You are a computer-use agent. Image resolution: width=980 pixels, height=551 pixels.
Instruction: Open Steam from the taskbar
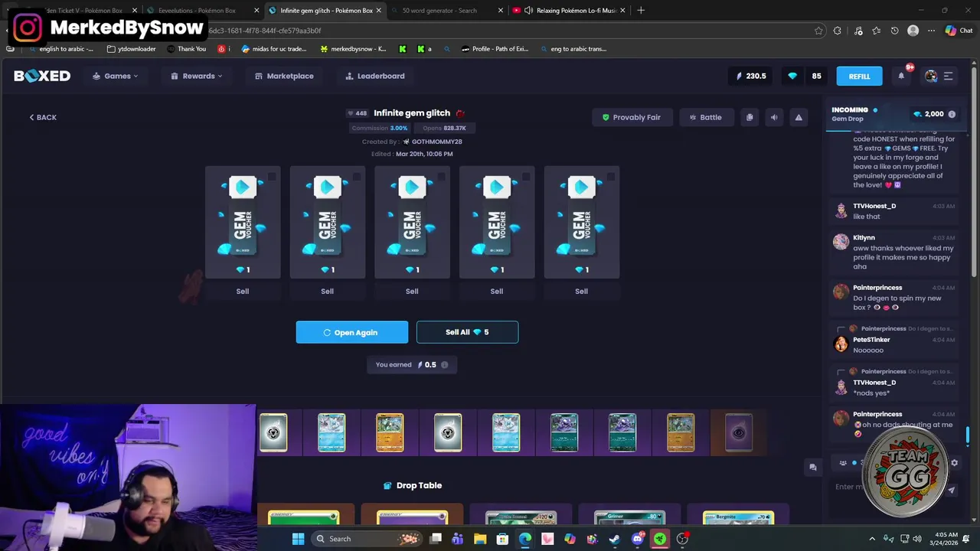[x=615, y=539]
